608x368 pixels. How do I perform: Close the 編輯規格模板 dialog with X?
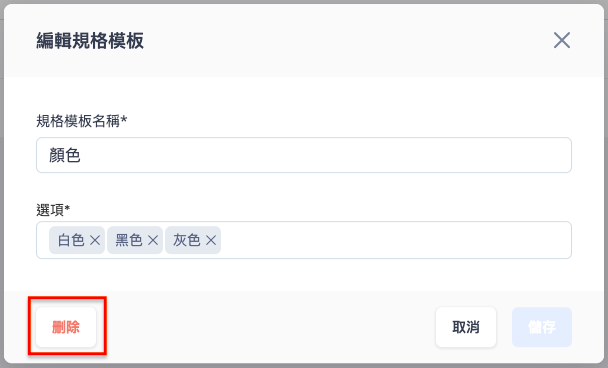pos(561,40)
